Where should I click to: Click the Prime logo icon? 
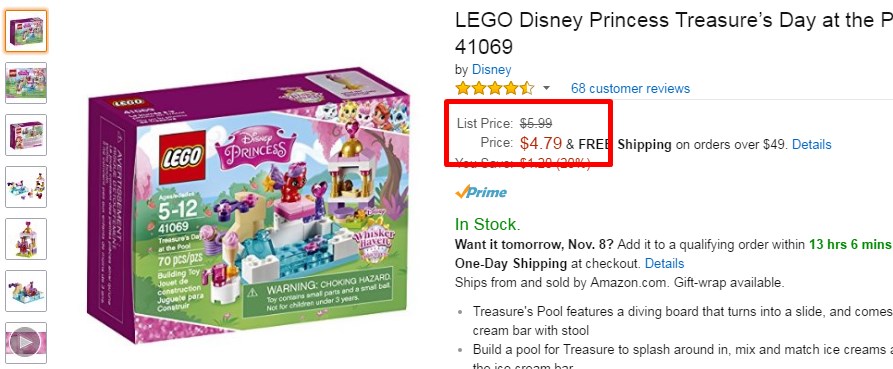click(x=481, y=192)
